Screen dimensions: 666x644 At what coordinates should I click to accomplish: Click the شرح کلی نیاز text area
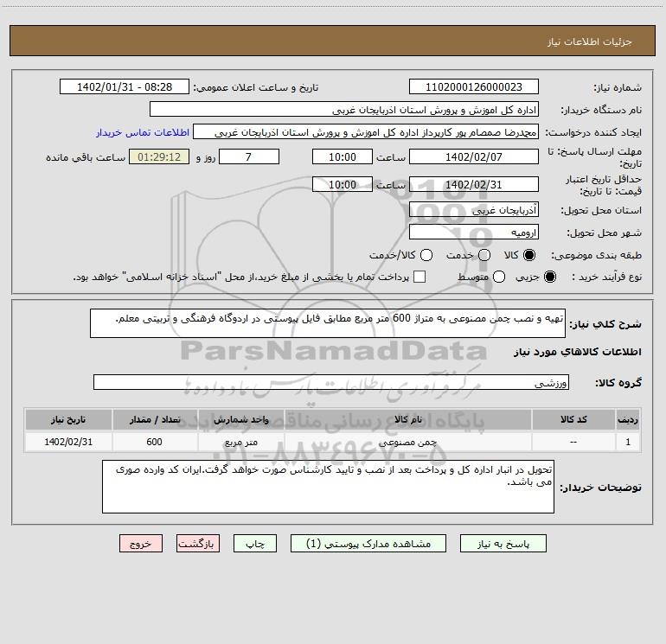pos(328,323)
